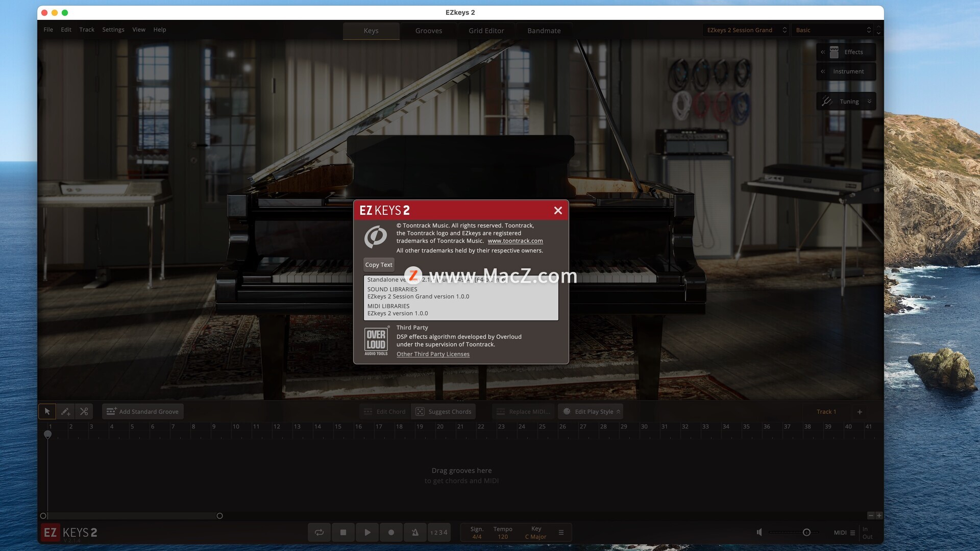This screenshot has width=980, height=551.
Task: Select the arrow pointer tool
Action: 47,411
